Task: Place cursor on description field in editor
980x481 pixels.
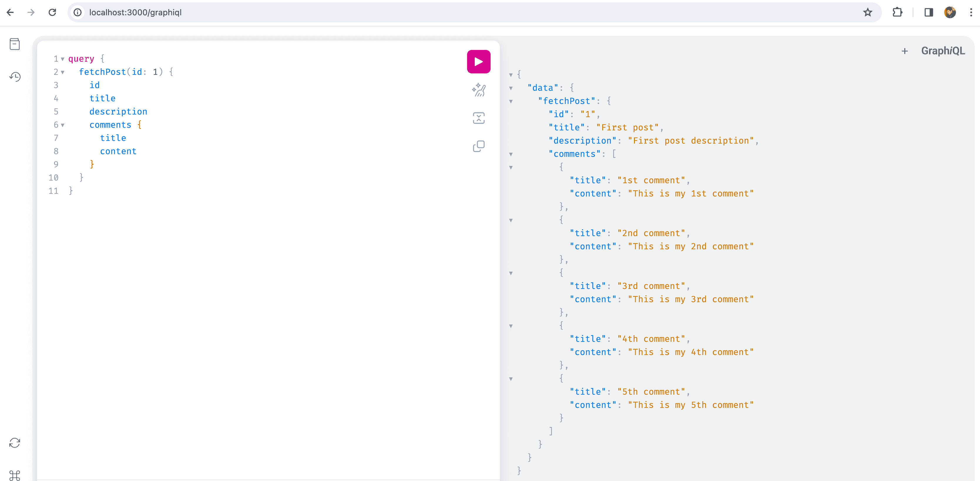Action: [118, 112]
